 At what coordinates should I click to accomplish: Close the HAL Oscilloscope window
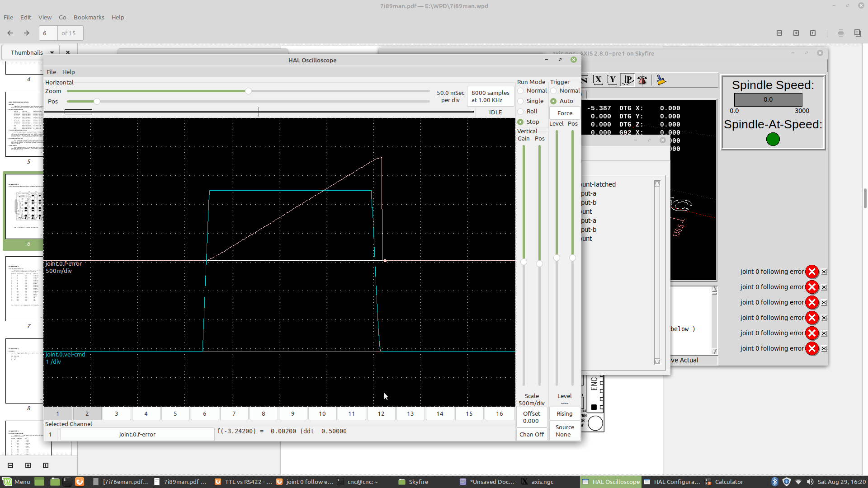point(573,60)
